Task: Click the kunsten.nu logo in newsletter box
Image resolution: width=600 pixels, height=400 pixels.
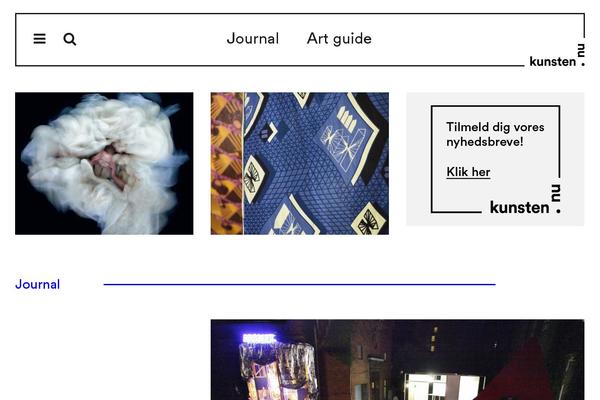Action: click(x=525, y=200)
